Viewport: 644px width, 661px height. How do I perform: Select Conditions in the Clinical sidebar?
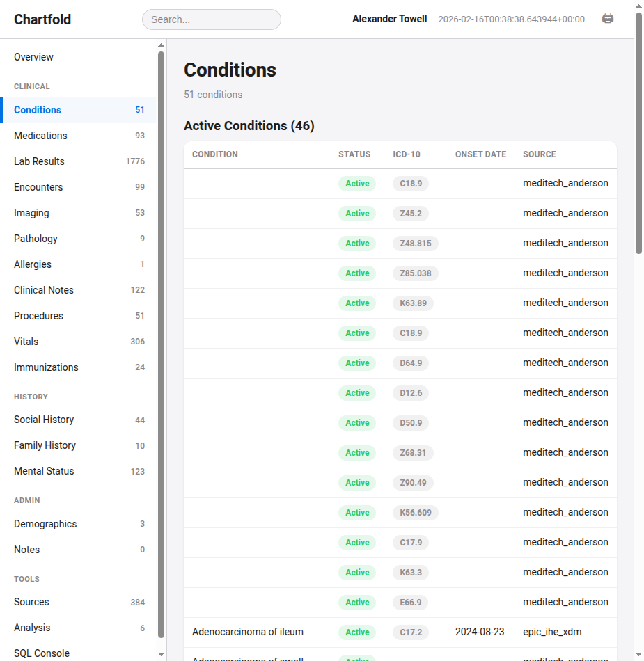[38, 110]
